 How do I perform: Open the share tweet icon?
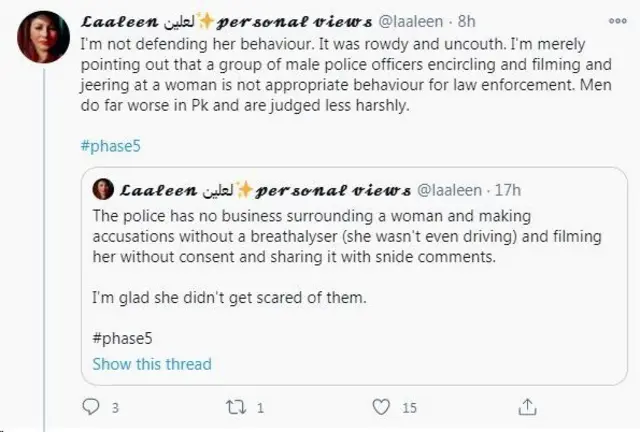[x=526, y=407]
